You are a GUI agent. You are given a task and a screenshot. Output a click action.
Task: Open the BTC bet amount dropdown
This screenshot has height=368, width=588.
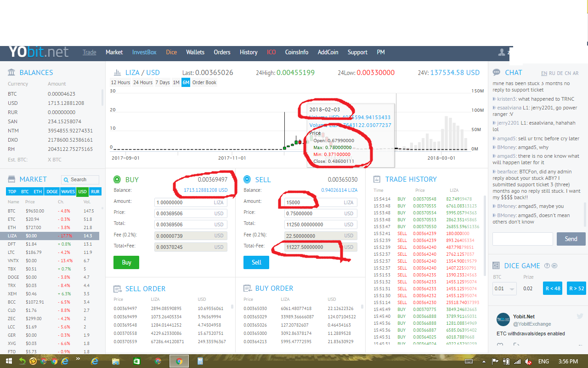point(505,288)
